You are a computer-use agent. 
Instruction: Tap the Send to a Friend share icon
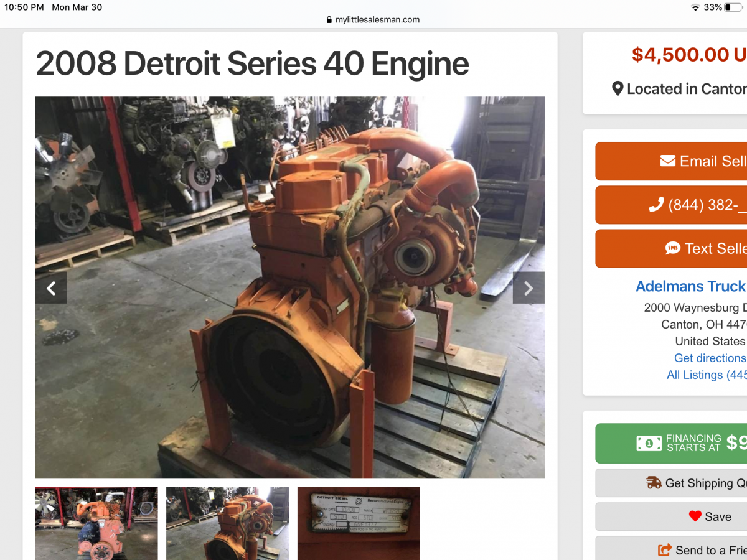click(x=665, y=550)
